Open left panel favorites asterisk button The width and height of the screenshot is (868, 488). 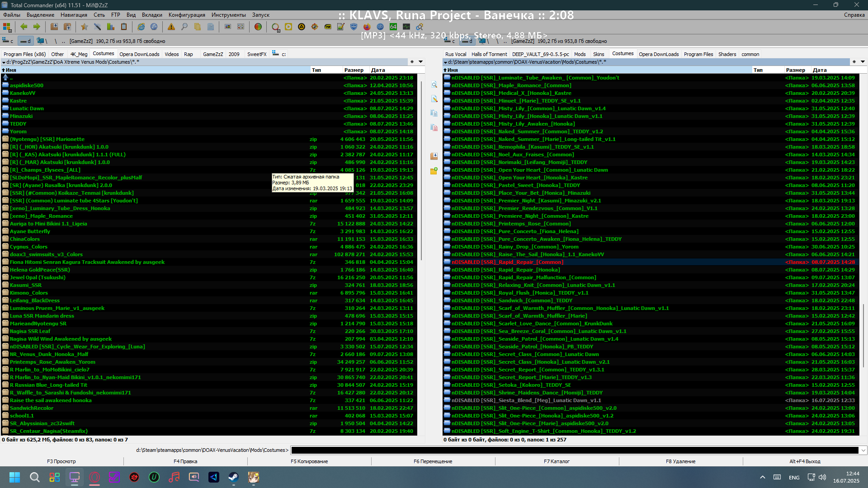coord(412,62)
